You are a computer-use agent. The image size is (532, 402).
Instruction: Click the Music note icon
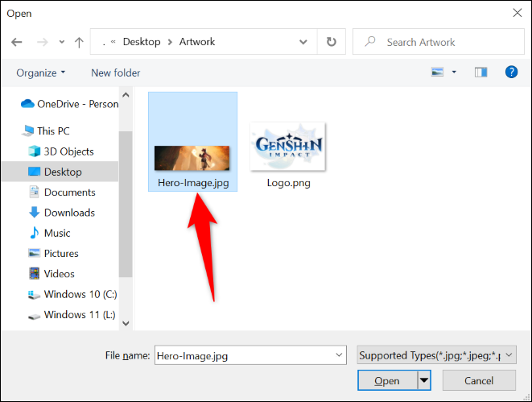35,233
